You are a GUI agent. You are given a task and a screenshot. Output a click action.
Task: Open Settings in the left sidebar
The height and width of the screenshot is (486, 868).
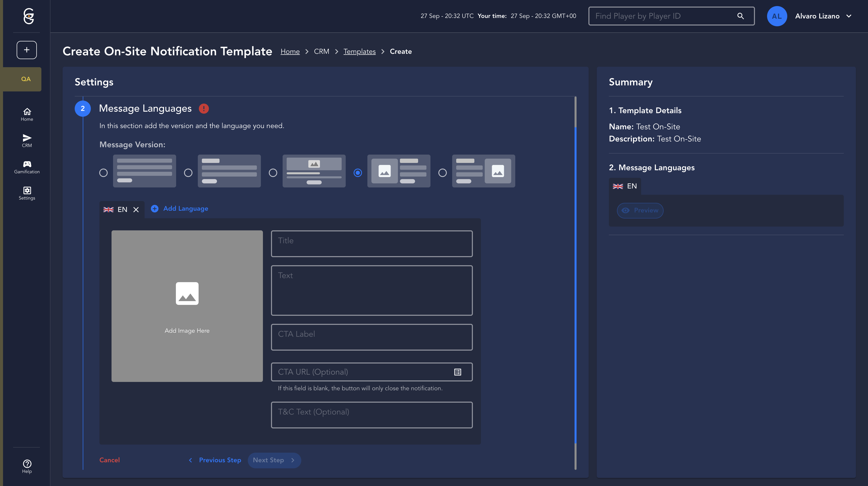[26, 193]
